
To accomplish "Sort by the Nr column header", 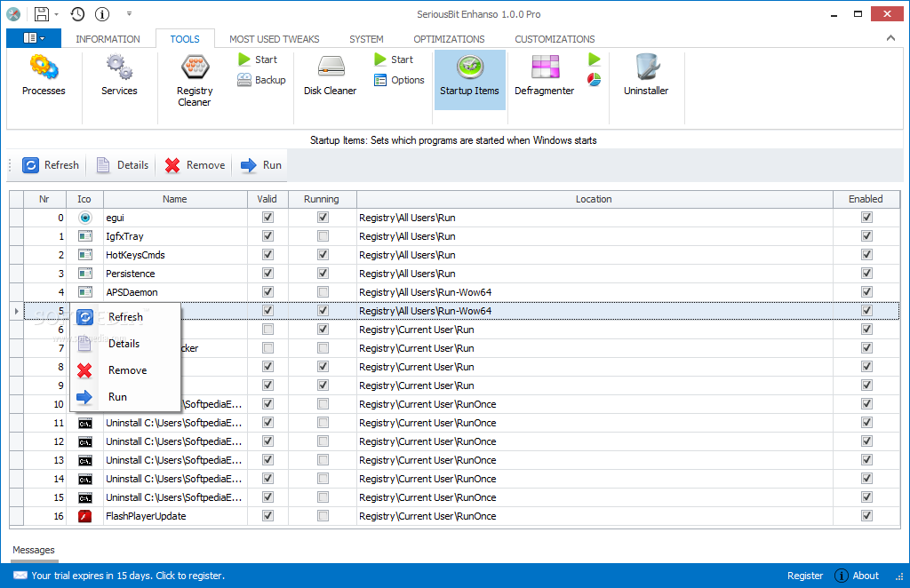I will (x=44, y=199).
